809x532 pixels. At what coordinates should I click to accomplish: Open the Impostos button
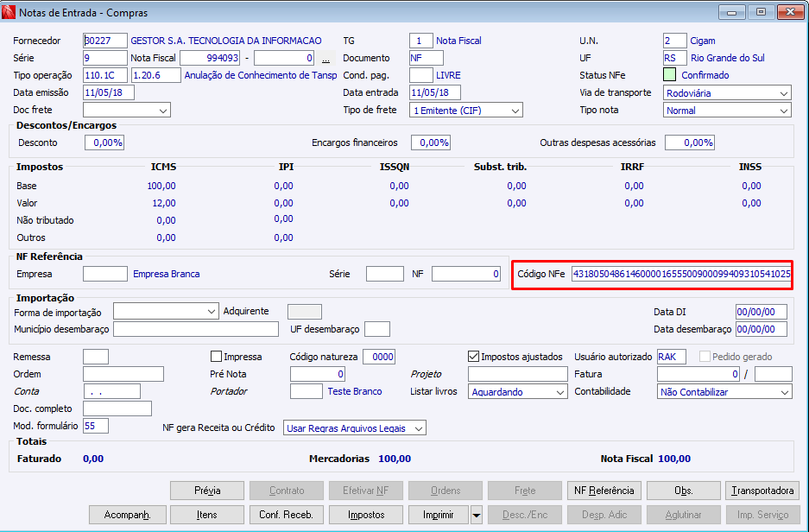click(366, 515)
